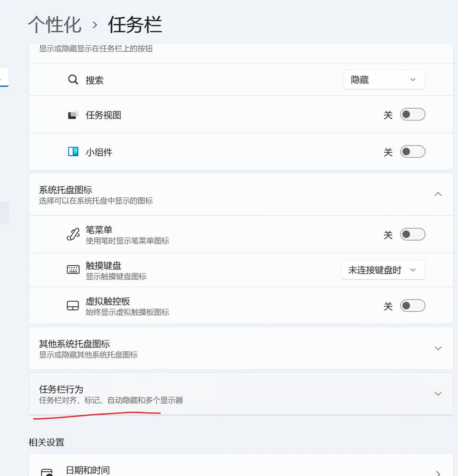Screen dimensions: 458x476
Task: Click the 相关设置 section heading
Action: [x=46, y=442]
